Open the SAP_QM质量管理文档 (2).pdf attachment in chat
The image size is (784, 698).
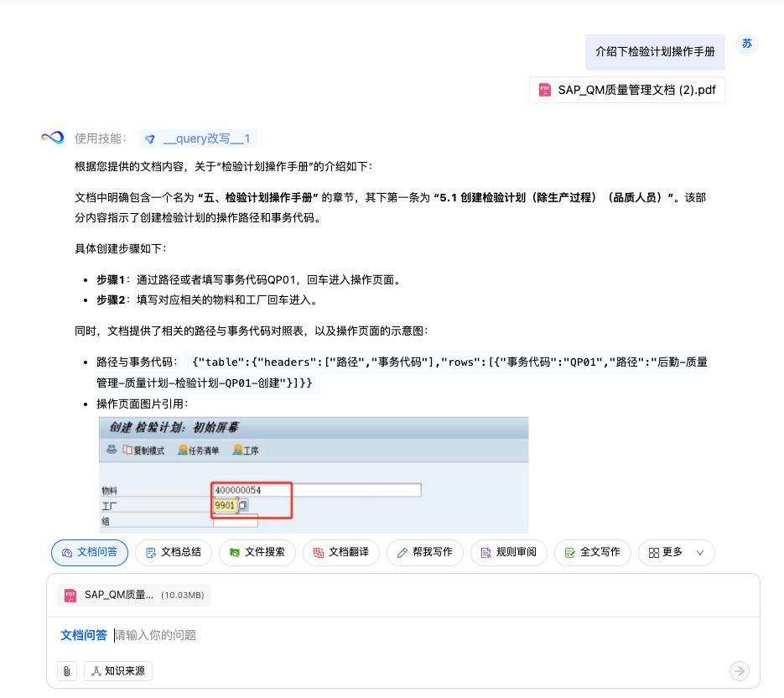tap(627, 90)
